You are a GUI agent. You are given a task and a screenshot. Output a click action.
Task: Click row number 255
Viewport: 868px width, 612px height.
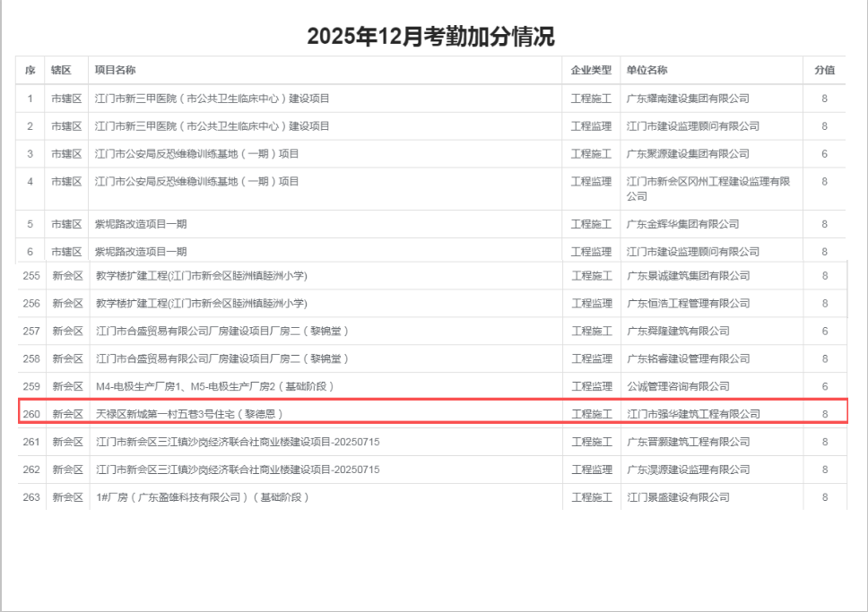[x=31, y=275]
